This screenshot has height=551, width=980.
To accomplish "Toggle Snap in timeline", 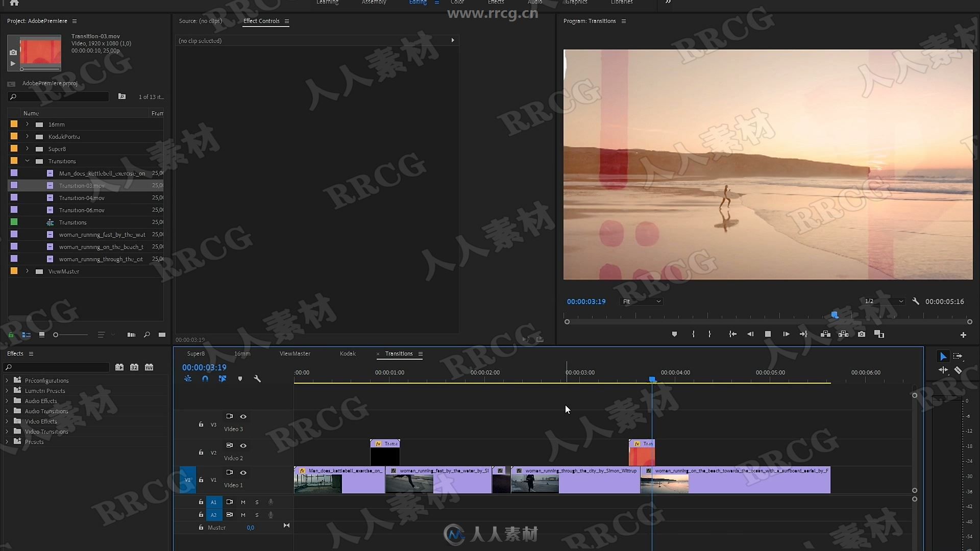I will pos(205,379).
